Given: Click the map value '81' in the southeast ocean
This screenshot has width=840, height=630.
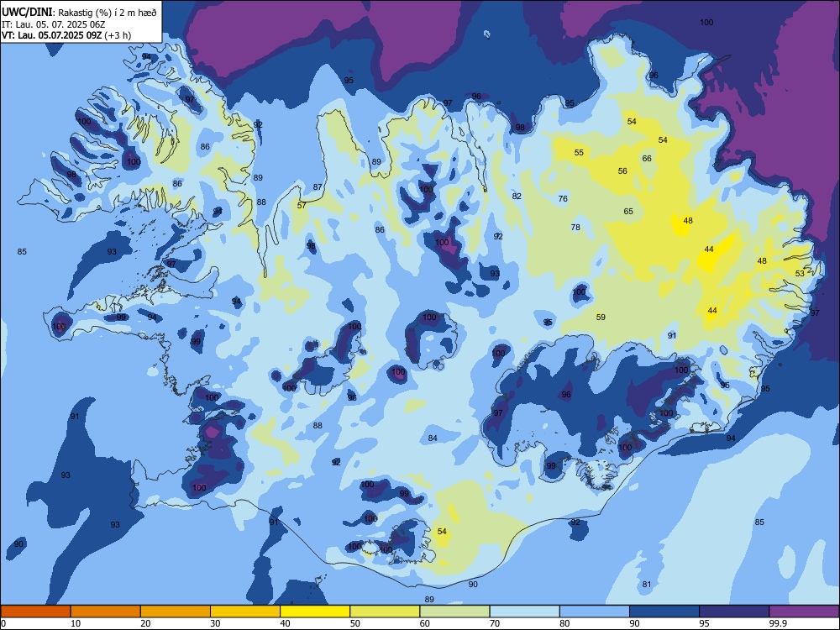Looking at the screenshot, I should coord(647,584).
